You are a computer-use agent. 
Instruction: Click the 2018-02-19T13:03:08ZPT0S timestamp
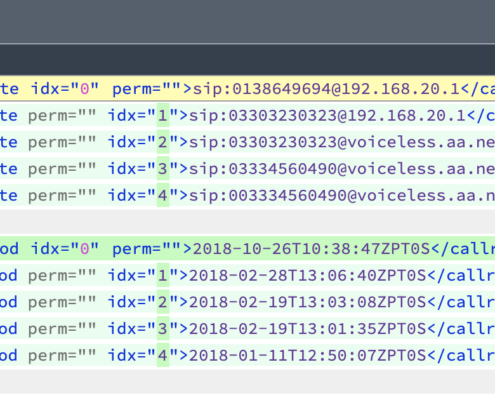307,302
